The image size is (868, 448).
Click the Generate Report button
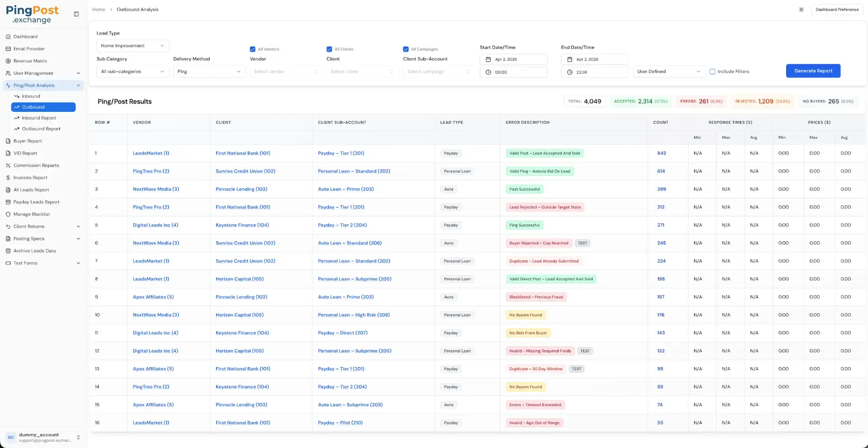(813, 71)
